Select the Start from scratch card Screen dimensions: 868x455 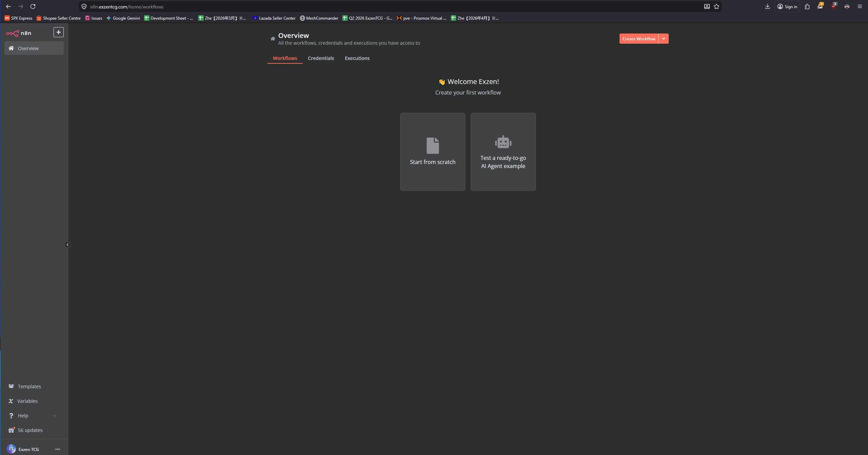[x=432, y=151]
